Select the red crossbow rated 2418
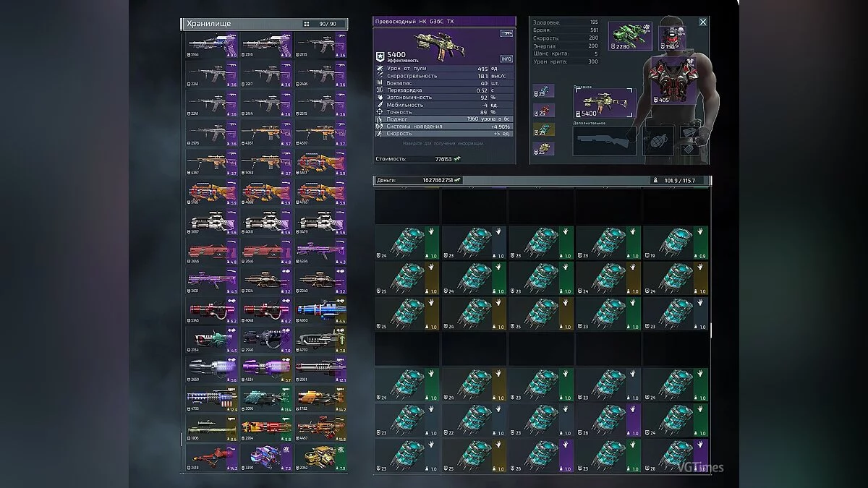Image resolution: width=868 pixels, height=488 pixels. point(212,457)
